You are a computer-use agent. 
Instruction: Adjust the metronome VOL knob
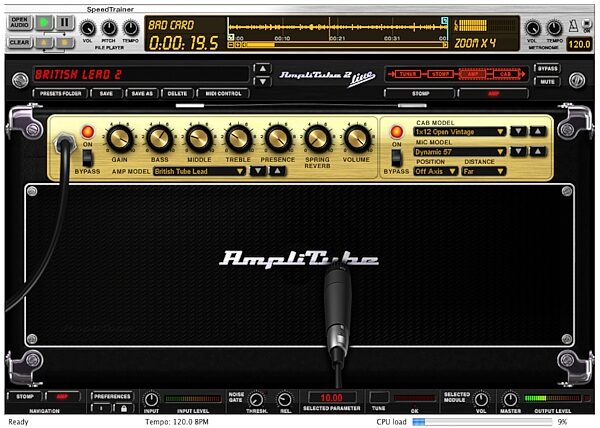[x=532, y=29]
